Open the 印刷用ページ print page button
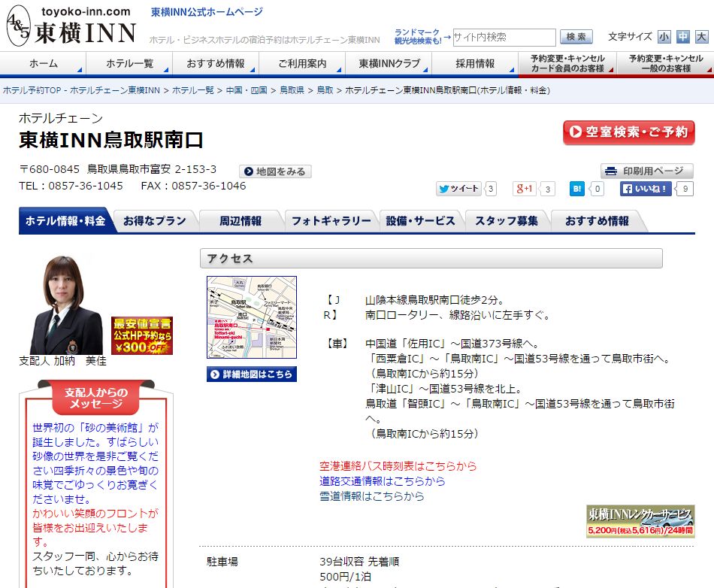The height and width of the screenshot is (588, 714). [x=646, y=171]
